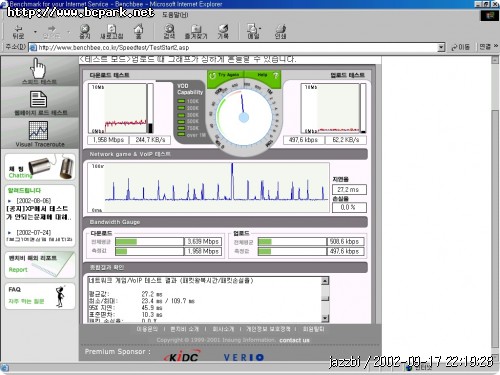Screen dimensions: 500x375
Task: Click the results box scroll down arrow
Action: pos(325,318)
